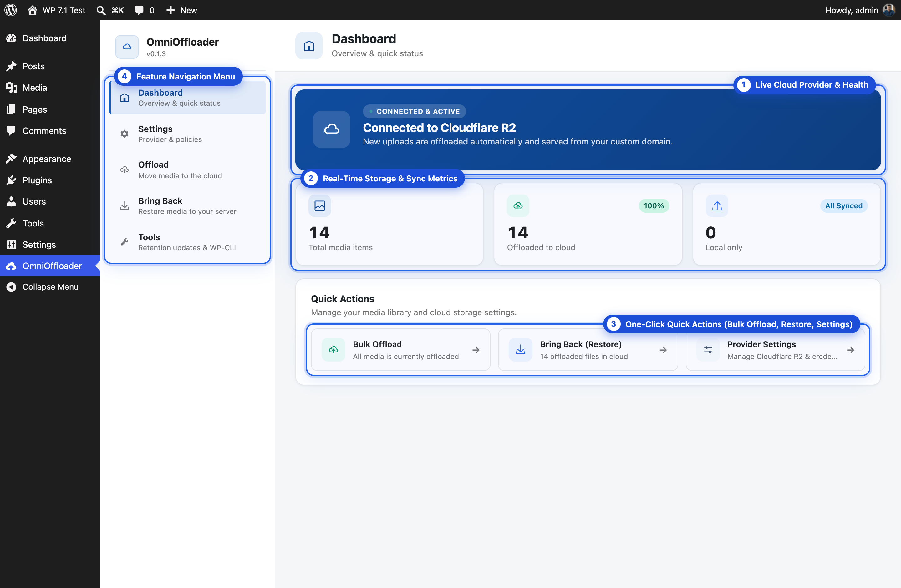
Task: Open the Offload Move media to cloud tab
Action: [188, 170]
